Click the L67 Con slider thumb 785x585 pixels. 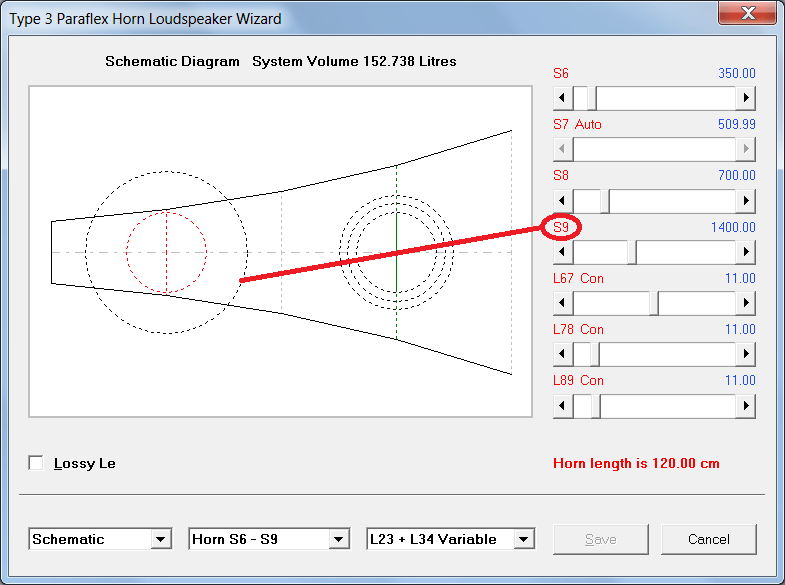(x=654, y=303)
